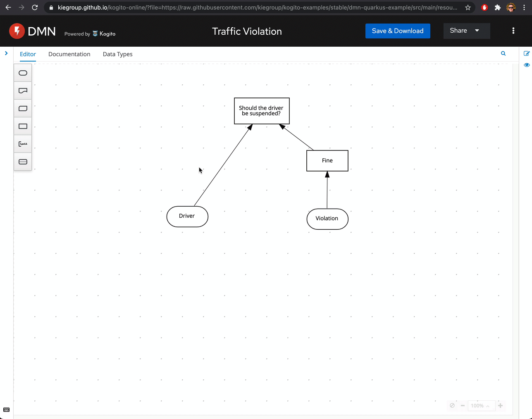The image size is (532, 419).
Task: Reset zoom with the circle-slash icon
Action: click(452, 406)
